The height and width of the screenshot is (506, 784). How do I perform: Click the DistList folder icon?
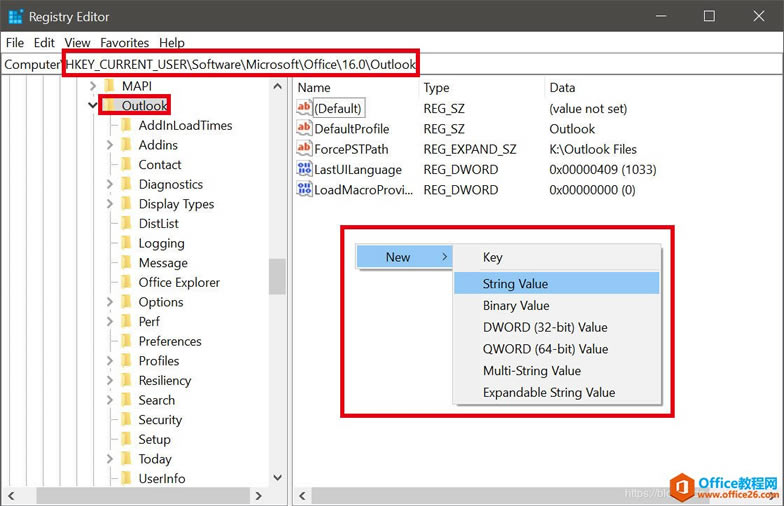[126, 224]
